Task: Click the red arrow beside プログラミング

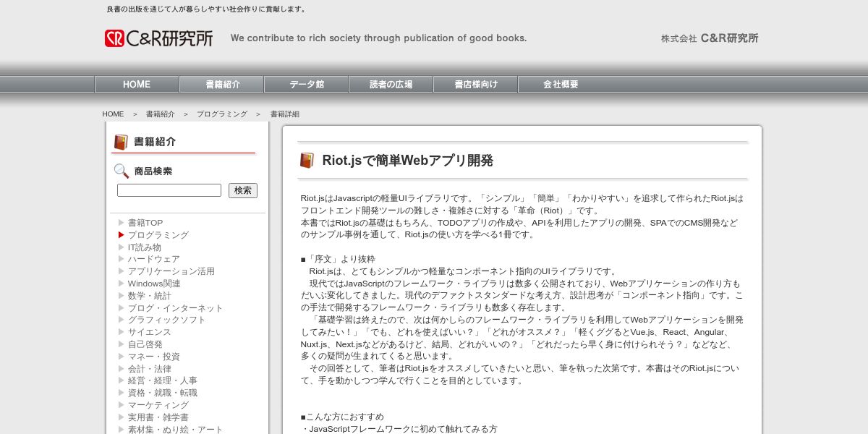Action: coord(122,235)
